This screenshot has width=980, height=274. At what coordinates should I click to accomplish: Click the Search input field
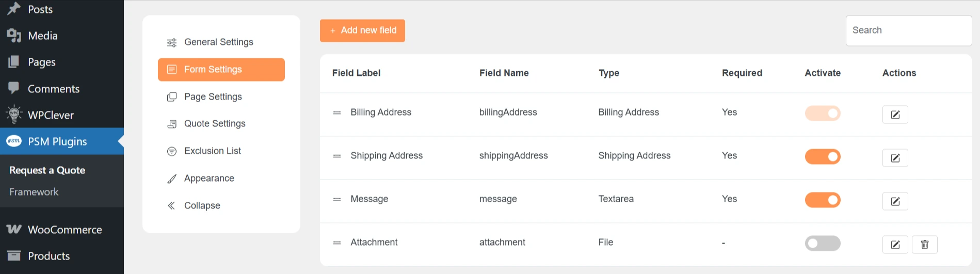(908, 30)
